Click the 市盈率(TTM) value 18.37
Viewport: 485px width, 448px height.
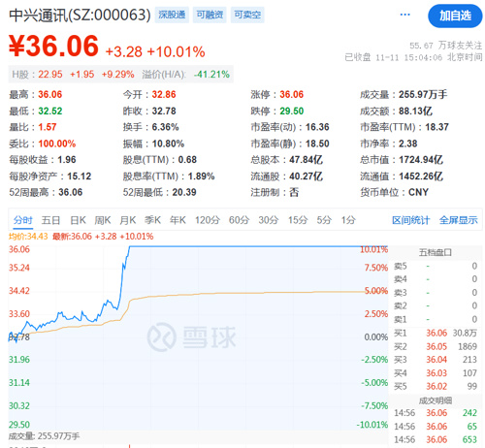pos(436,127)
